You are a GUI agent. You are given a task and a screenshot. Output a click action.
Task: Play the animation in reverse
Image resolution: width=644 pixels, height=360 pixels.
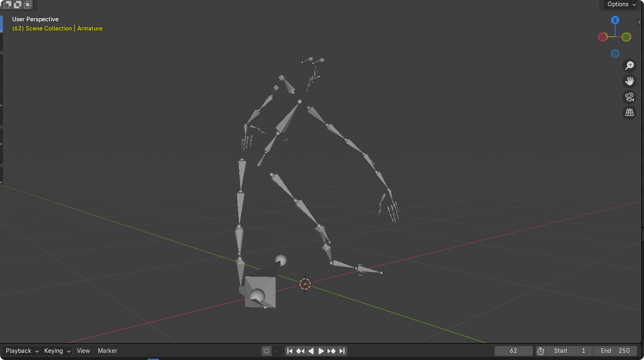tap(311, 351)
